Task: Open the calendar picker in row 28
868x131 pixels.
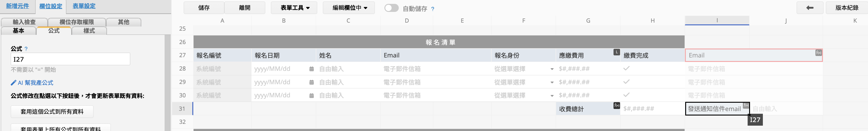Action: point(311,69)
